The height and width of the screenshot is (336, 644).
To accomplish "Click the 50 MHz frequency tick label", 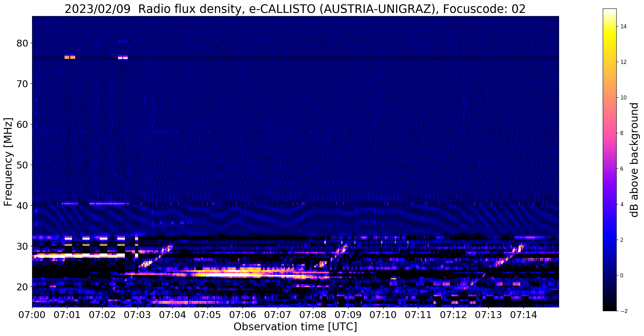I will [22, 165].
